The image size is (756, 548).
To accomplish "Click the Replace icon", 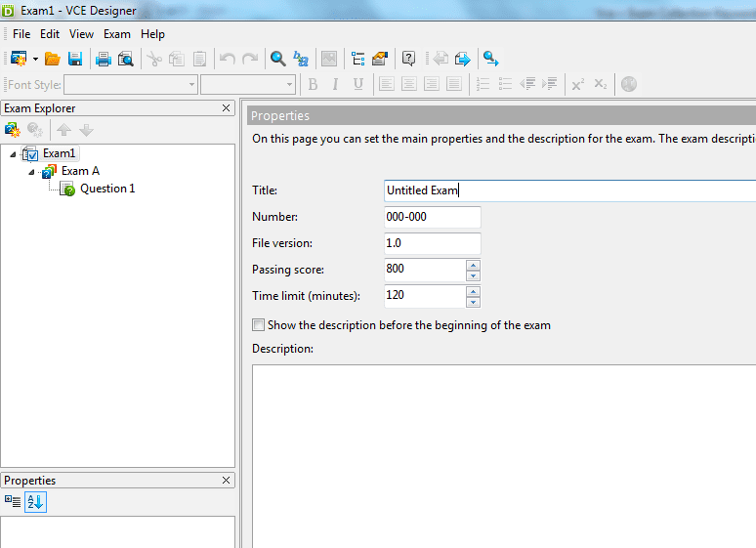I will pos(301,59).
